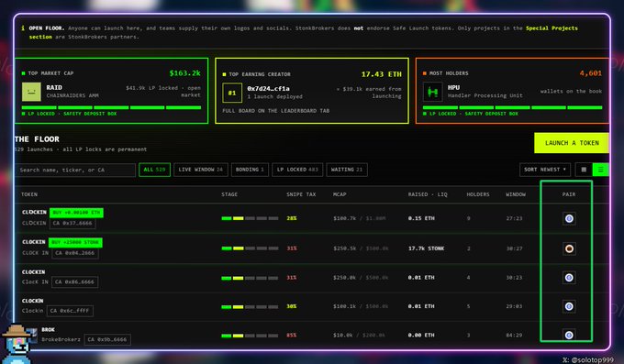Image resolution: width=624 pixels, height=364 pixels.
Task: Select the WAITING 21 filter tab
Action: click(347, 170)
